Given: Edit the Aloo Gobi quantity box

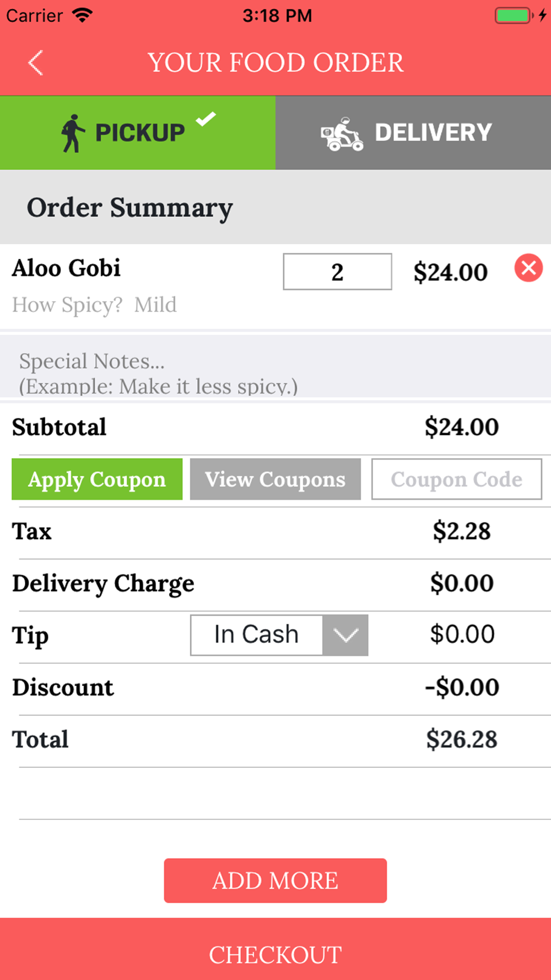Looking at the screenshot, I should coord(337,272).
